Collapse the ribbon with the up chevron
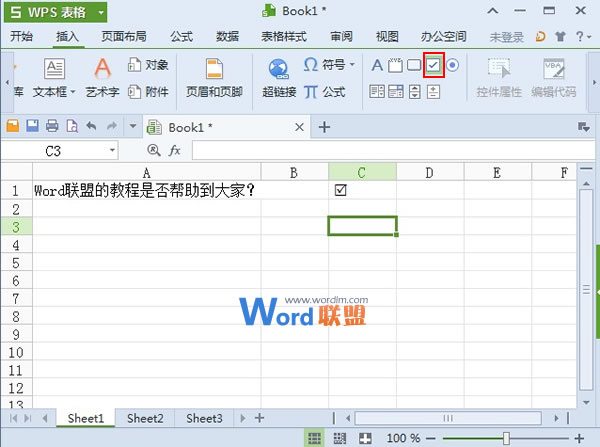Viewport: 600px width, 447px height. point(493,11)
